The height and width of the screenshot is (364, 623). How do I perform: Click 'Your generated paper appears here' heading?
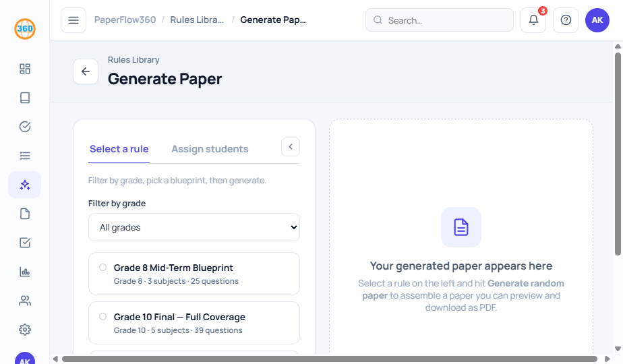click(461, 266)
